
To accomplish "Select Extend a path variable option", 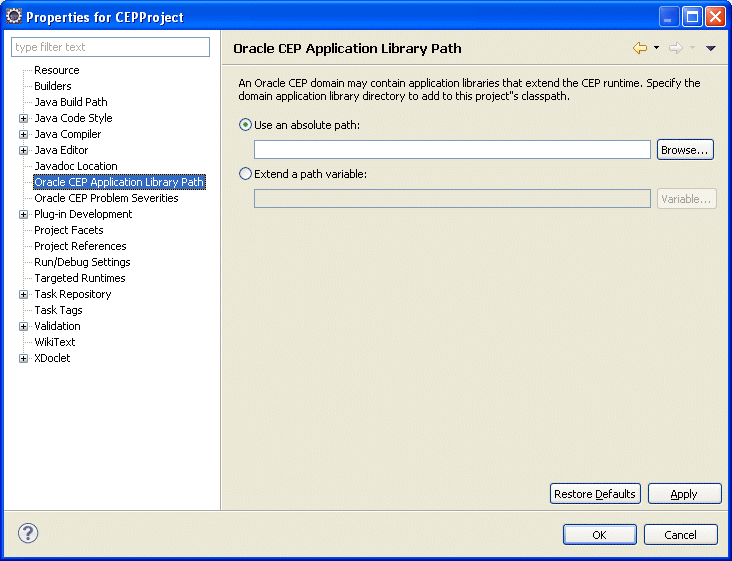I will pos(245,174).
